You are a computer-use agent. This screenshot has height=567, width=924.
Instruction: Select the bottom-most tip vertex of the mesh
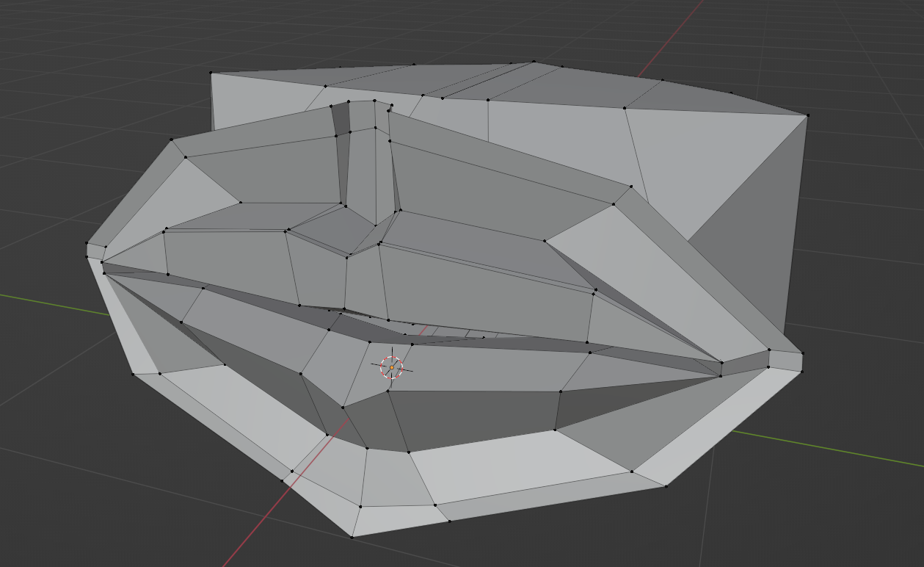pyautogui.click(x=352, y=537)
